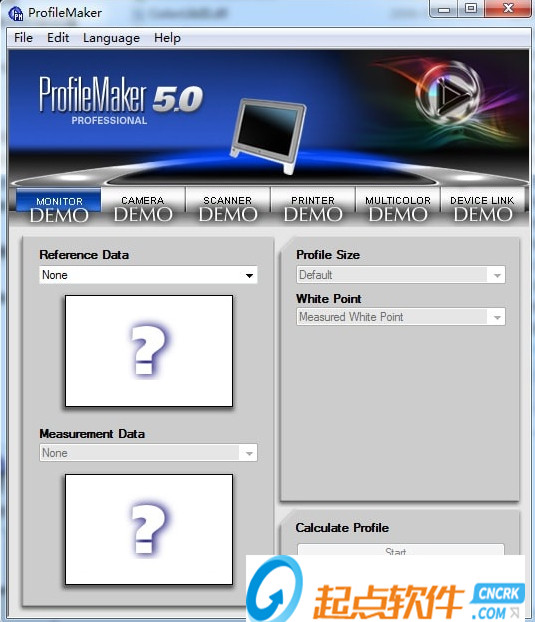The width and height of the screenshot is (535, 622).
Task: Open the Edit menu
Action: (58, 38)
